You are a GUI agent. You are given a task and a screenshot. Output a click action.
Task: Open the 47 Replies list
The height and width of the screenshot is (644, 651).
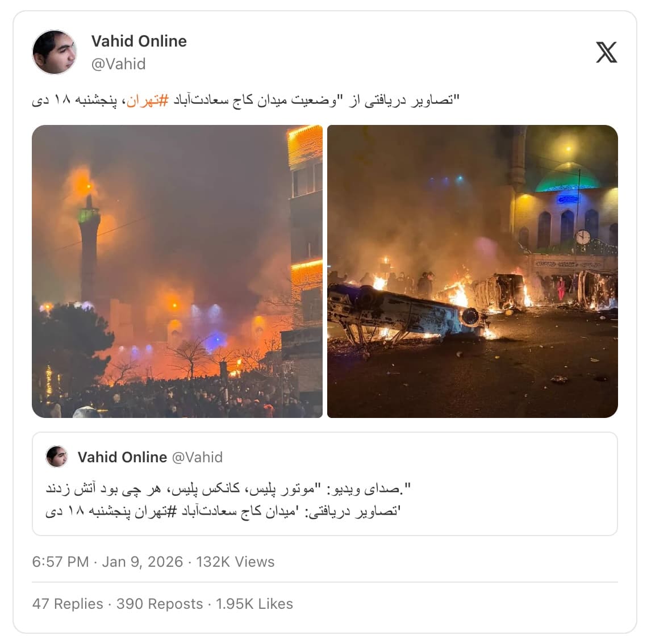coord(68,604)
